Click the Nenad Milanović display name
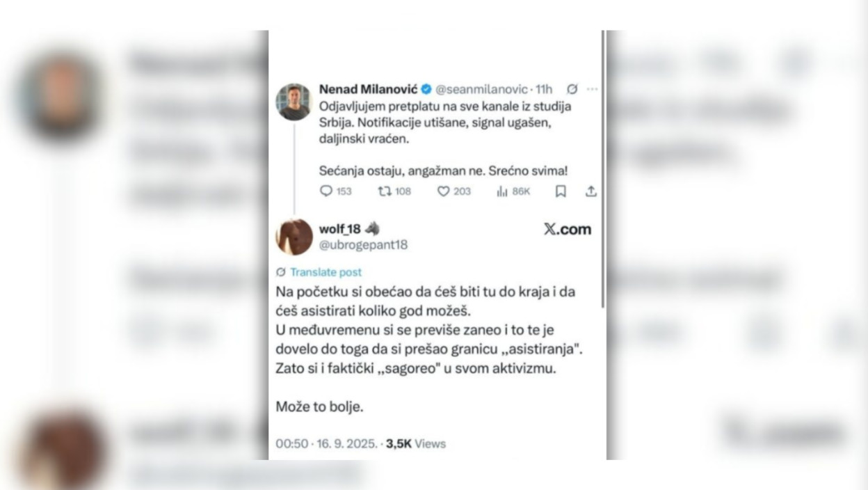The height and width of the screenshot is (490, 868). 368,89
